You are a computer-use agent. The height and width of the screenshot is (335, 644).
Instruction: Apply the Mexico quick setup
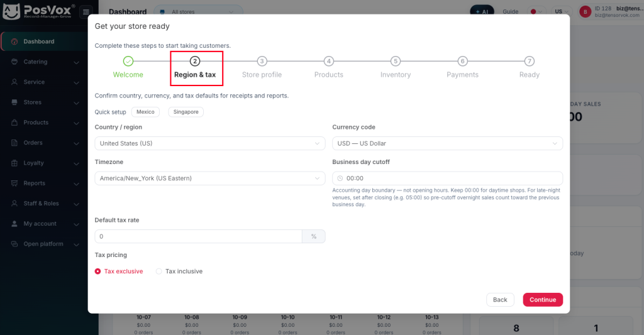(145, 112)
